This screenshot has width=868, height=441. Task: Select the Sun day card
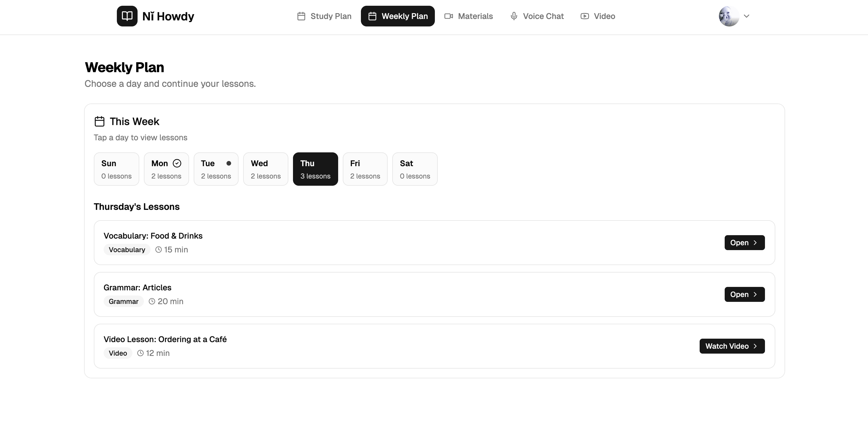[116, 169]
